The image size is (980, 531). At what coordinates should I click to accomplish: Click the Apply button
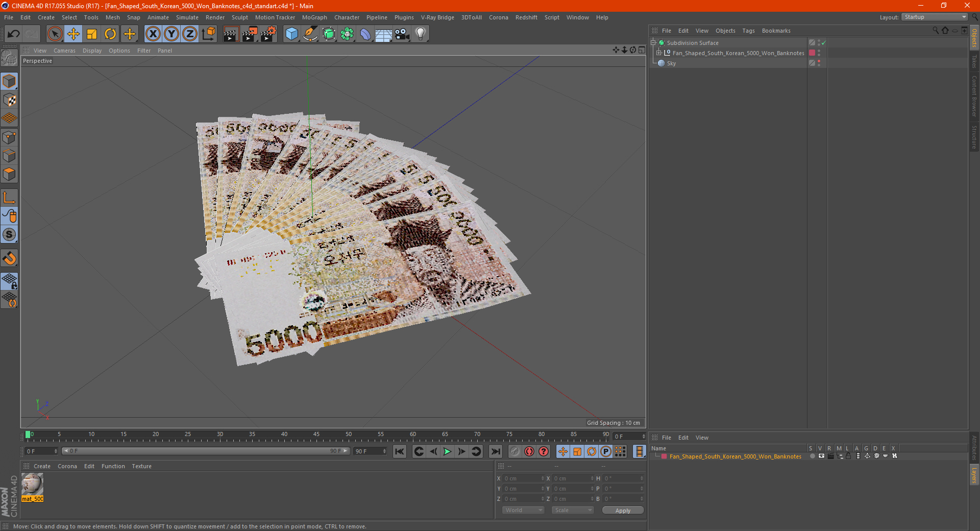[623, 511]
